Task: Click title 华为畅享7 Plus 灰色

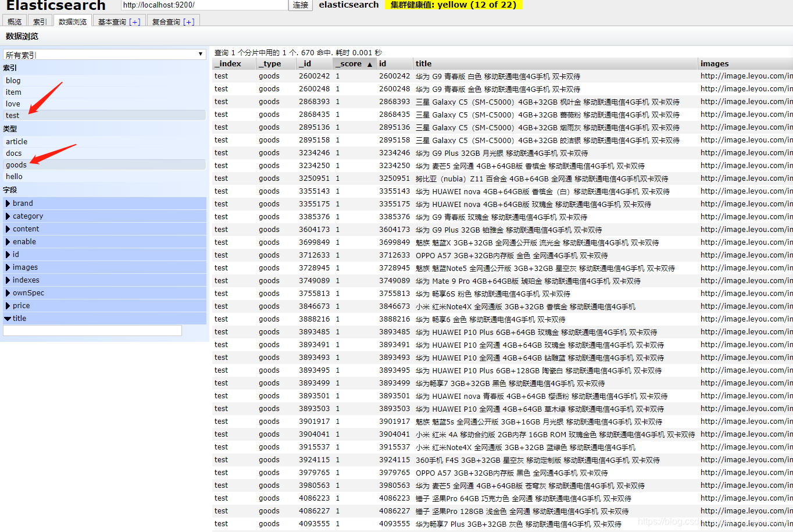Action: (x=519, y=524)
